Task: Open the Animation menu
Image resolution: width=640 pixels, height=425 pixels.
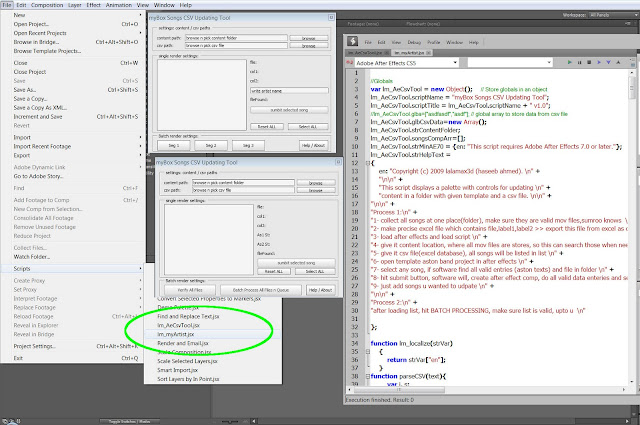Action: click(119, 5)
